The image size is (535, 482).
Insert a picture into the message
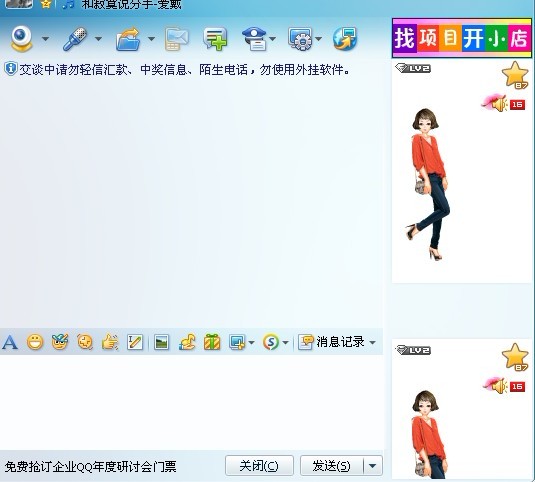click(161, 342)
